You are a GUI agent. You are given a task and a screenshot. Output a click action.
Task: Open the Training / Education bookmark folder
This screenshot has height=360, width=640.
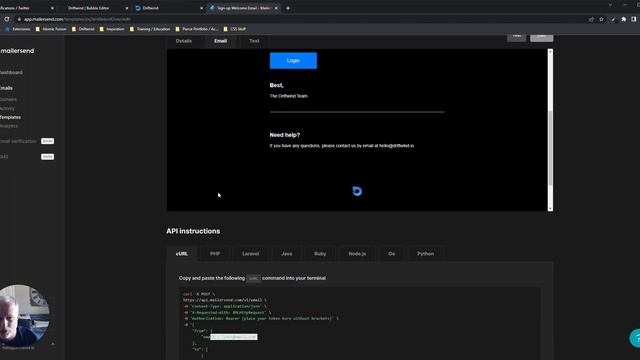tap(150, 29)
